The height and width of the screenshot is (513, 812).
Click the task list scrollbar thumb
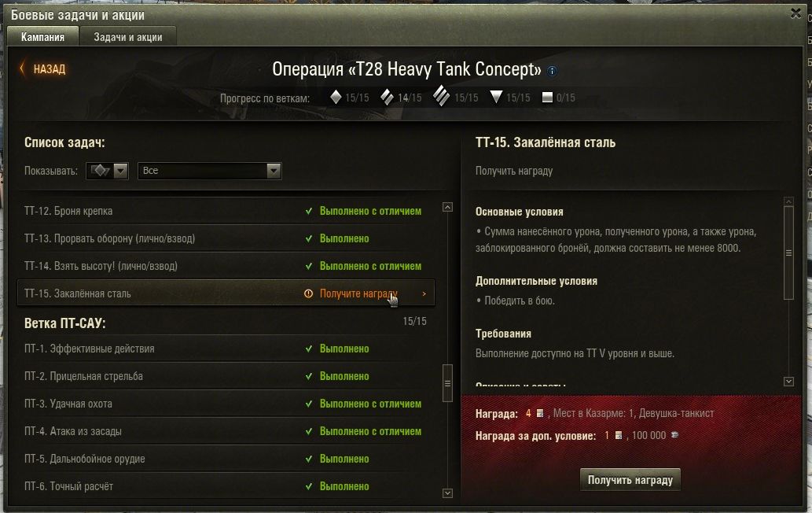pyautogui.click(x=447, y=383)
